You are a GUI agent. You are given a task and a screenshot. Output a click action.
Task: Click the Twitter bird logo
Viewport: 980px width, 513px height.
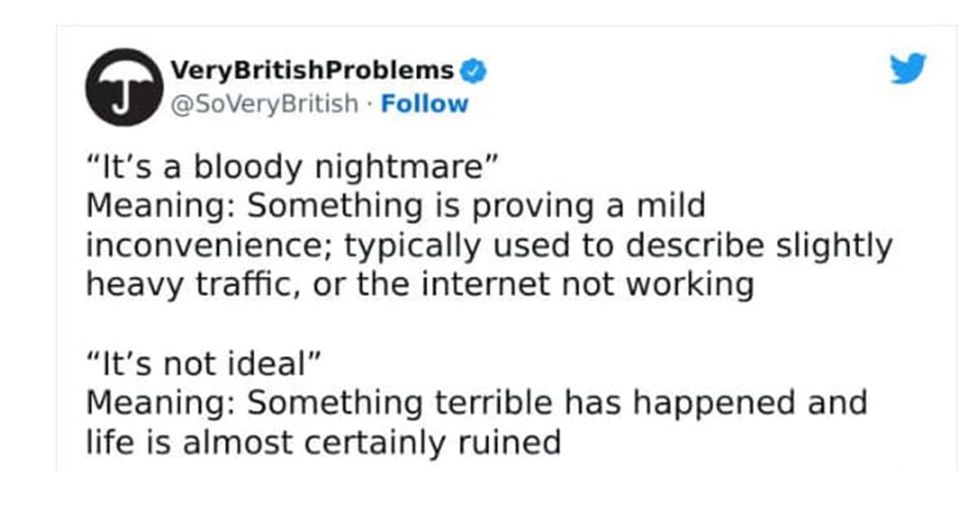[x=908, y=69]
